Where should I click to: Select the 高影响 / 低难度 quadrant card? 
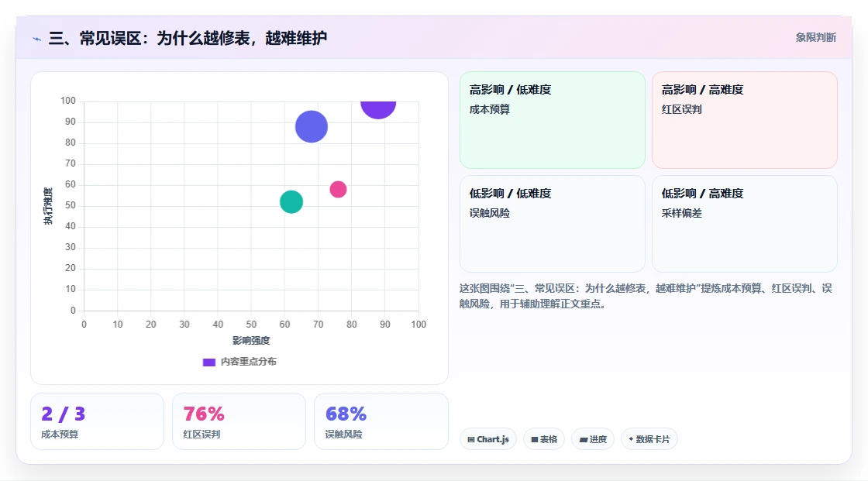[x=553, y=119]
